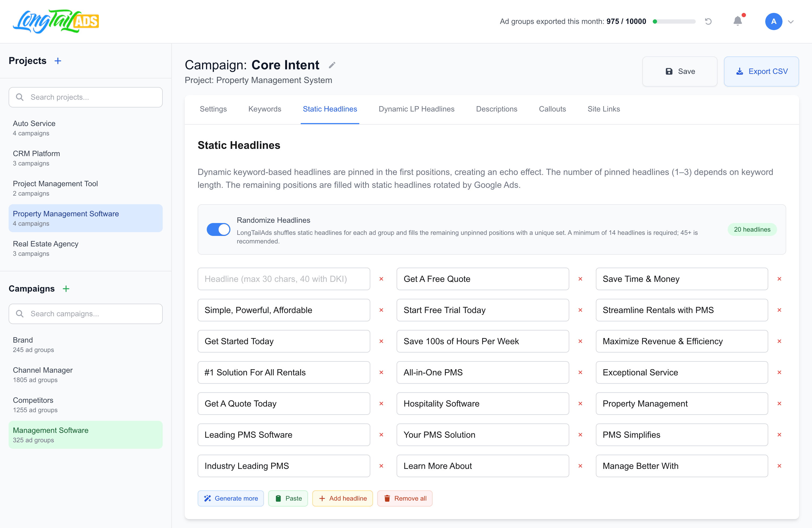Switch to the Site Links tab
Screen dimensions: 812x528
pyautogui.click(x=604, y=109)
